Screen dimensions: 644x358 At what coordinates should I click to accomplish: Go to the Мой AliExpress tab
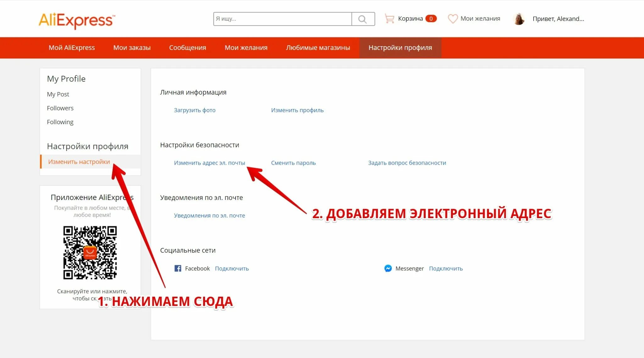pos(72,47)
